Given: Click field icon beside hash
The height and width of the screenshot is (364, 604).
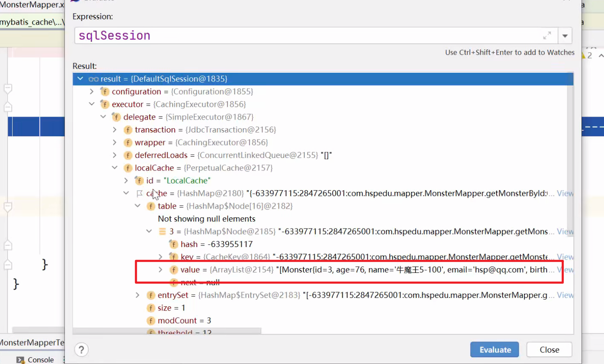Looking at the screenshot, I should click(x=173, y=244).
